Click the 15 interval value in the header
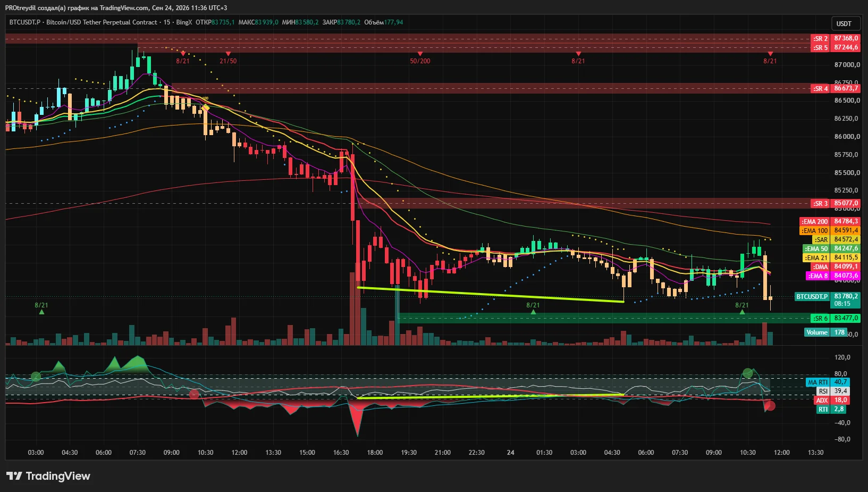The height and width of the screenshot is (492, 868). point(167,22)
